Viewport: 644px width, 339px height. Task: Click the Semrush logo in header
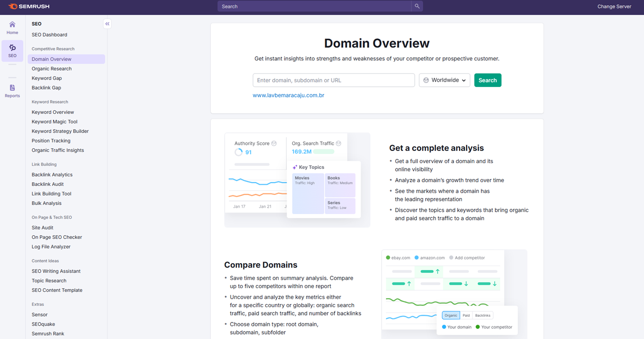tap(29, 6)
